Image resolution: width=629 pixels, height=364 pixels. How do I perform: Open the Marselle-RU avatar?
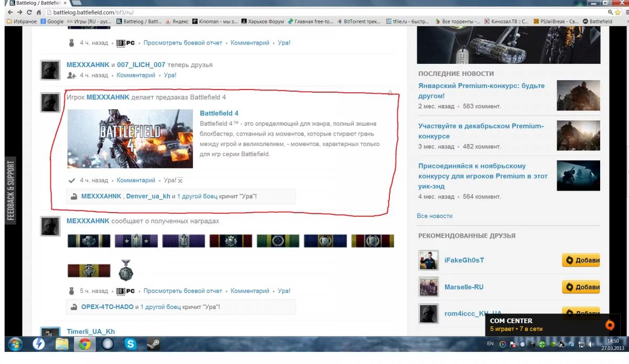point(428,287)
